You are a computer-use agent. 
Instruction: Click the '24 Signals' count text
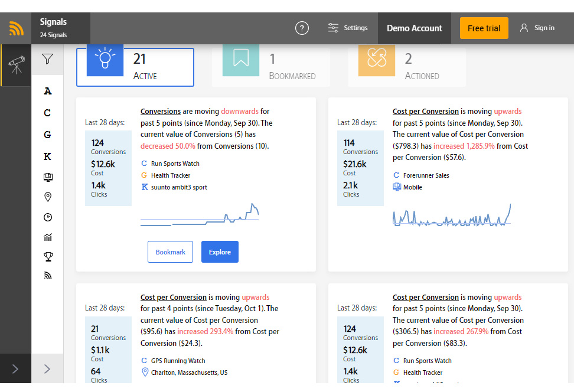coord(54,35)
